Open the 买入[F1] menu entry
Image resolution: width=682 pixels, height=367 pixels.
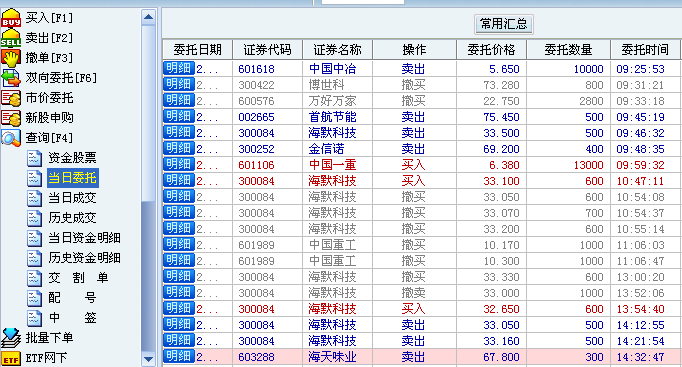(x=49, y=18)
